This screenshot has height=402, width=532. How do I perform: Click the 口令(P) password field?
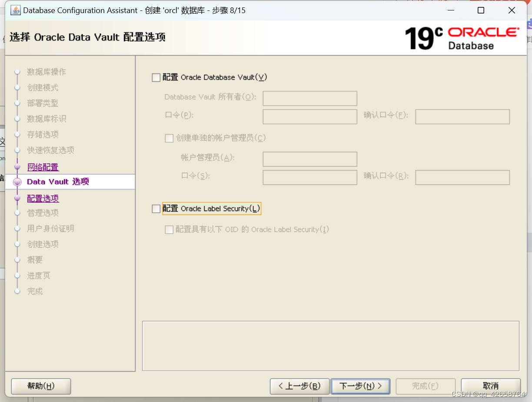click(310, 117)
